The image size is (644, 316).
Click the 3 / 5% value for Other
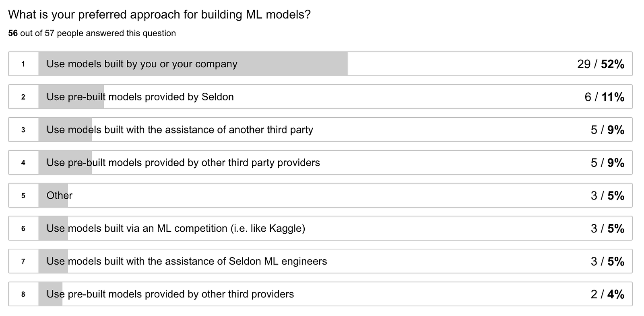(607, 196)
